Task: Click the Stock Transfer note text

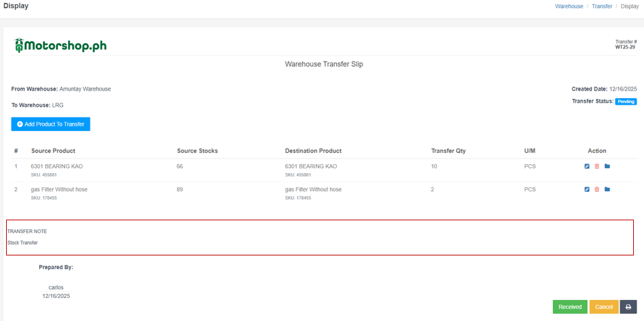Action: [x=22, y=243]
